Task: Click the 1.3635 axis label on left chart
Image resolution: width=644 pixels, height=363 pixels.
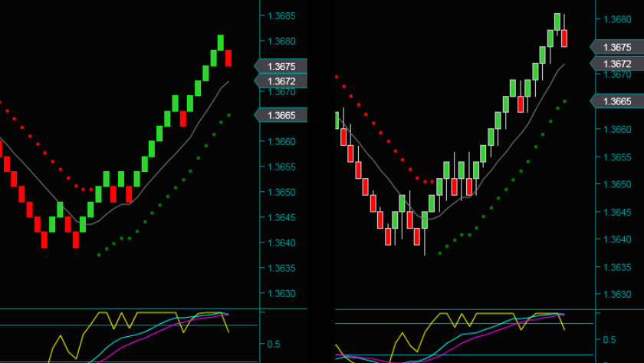Action: (x=279, y=269)
